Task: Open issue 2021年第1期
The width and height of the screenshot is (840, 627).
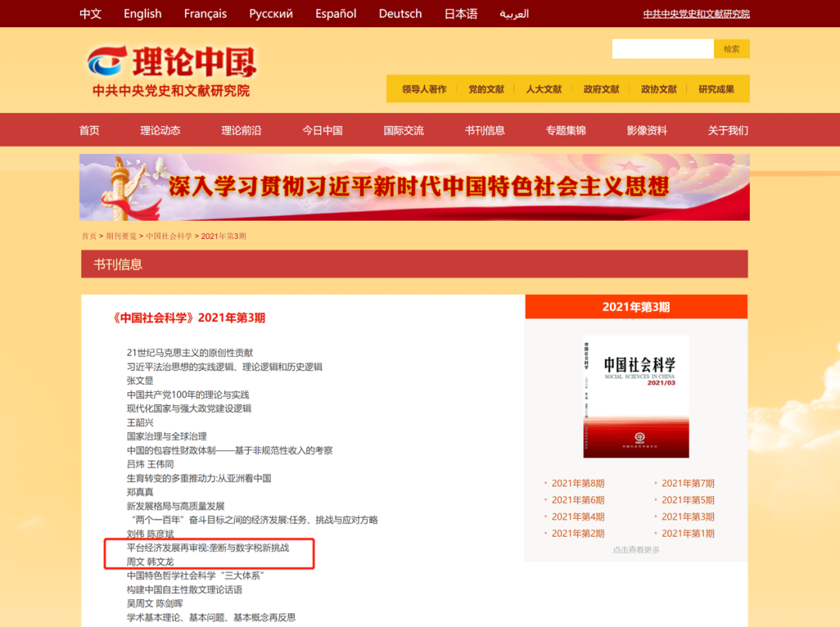Action: point(688,533)
